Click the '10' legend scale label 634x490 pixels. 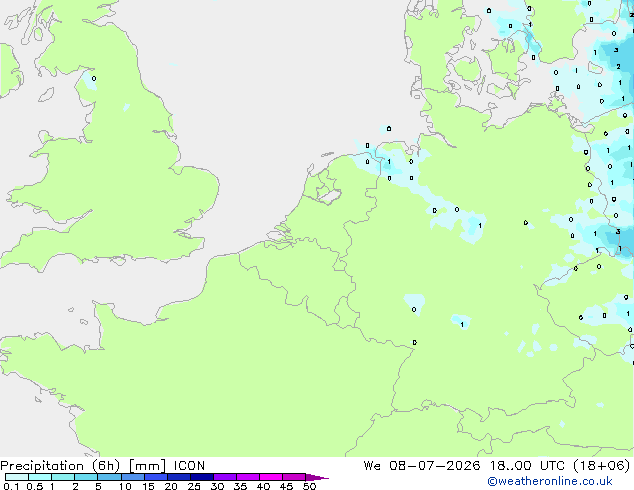[125, 486]
